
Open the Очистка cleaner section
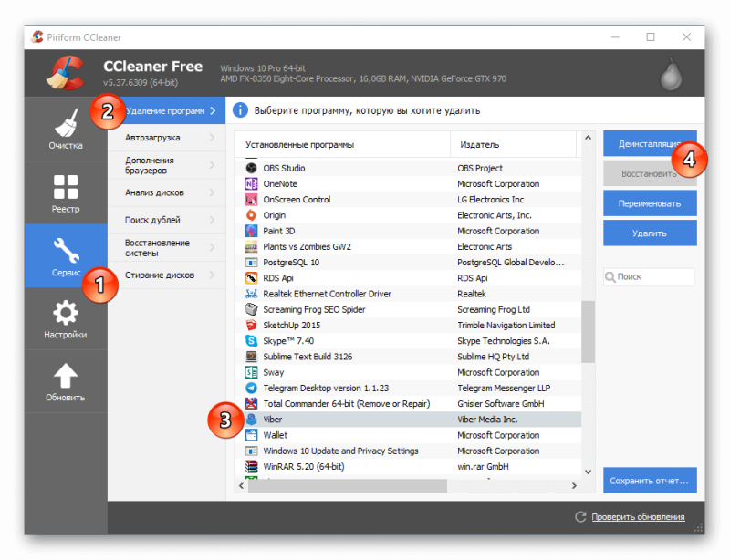tap(66, 129)
